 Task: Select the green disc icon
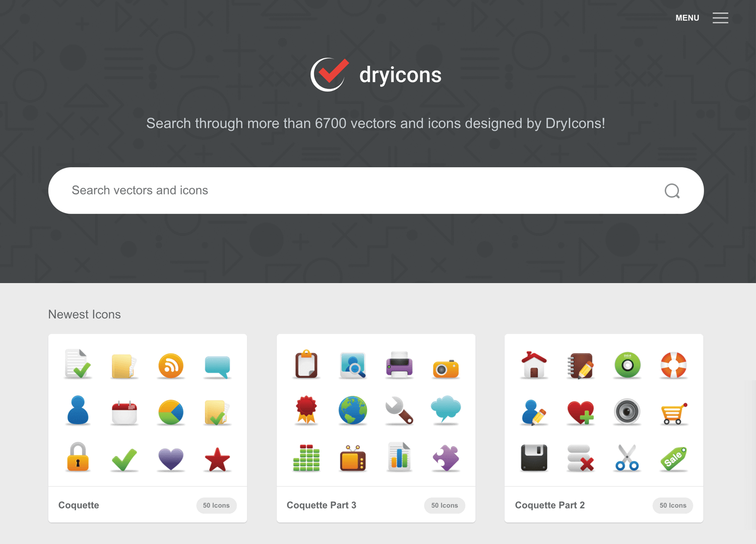tap(627, 365)
